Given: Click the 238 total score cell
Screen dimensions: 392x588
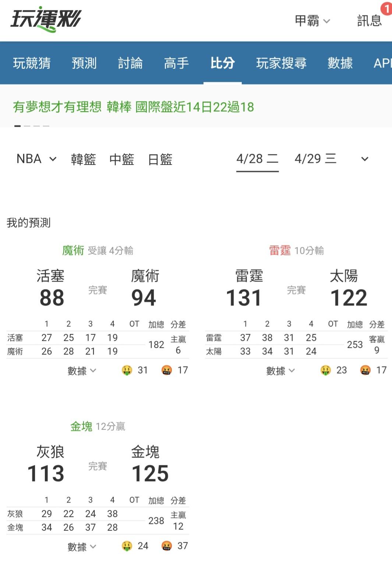Looking at the screenshot, I should pyautogui.click(x=156, y=521).
